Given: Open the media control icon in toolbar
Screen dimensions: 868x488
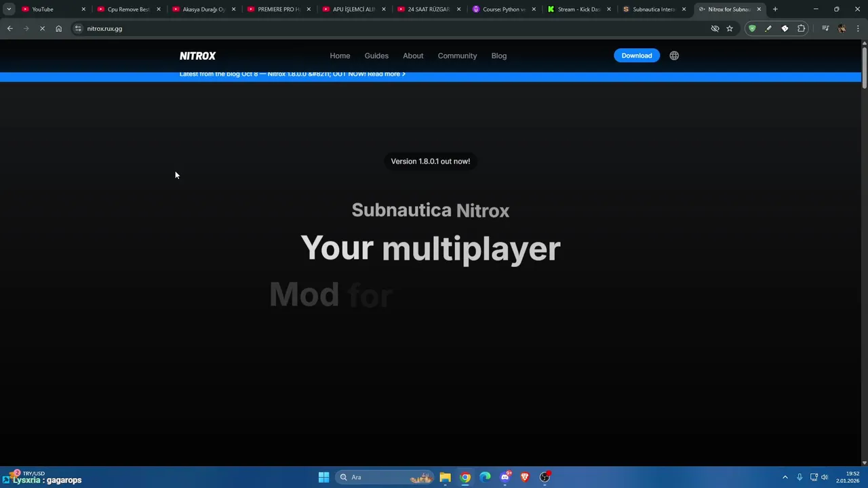Looking at the screenshot, I should [x=825, y=28].
